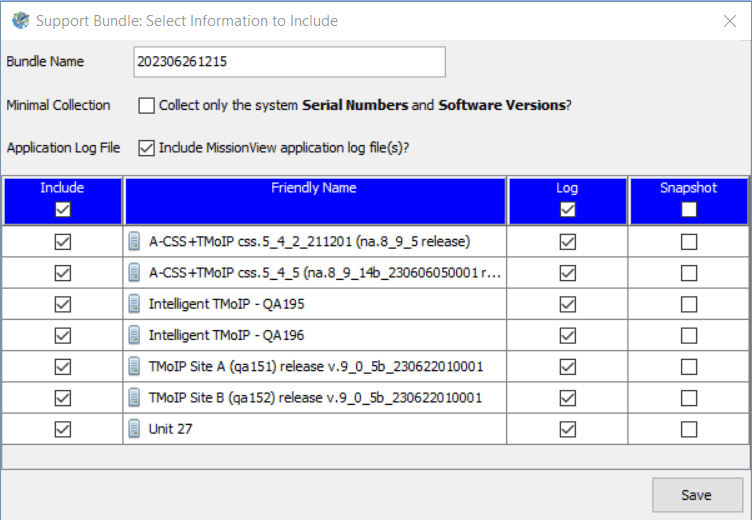Check the Snapshot column header checkbox
Image resolution: width=752 pixels, height=520 pixels.
tap(689, 209)
